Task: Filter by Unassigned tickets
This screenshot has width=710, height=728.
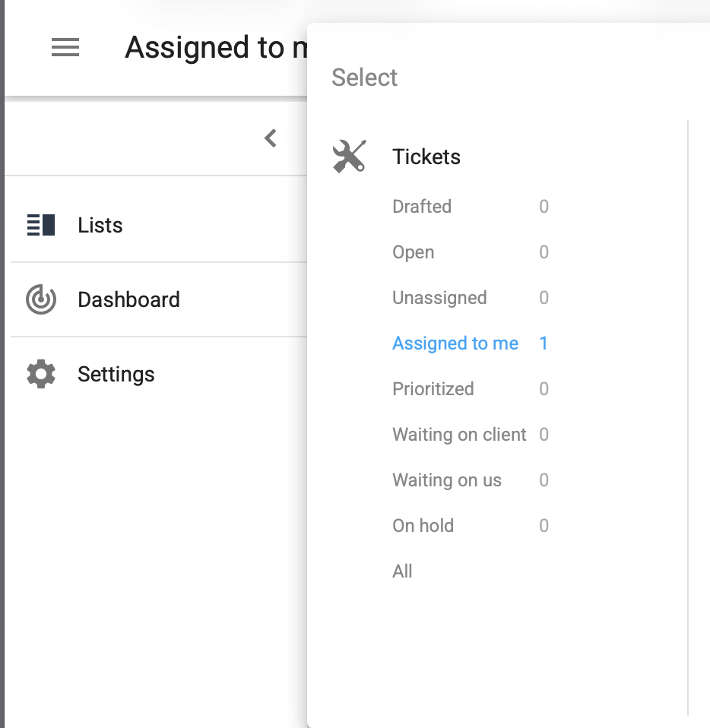Action: (439, 298)
